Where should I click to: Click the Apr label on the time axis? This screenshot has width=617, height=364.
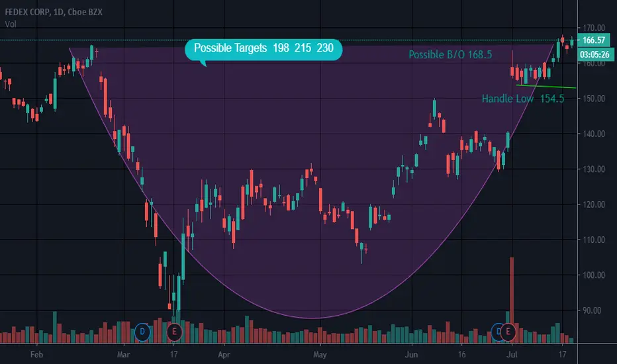224,355
